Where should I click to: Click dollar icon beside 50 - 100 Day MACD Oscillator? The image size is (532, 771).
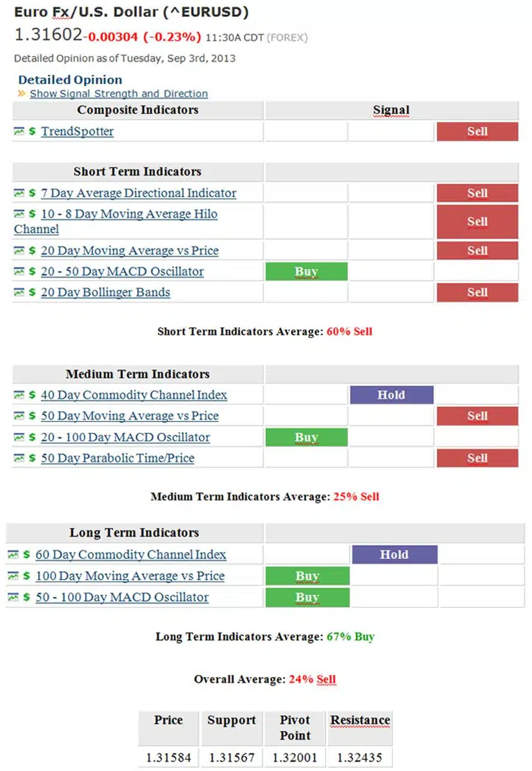click(26, 598)
